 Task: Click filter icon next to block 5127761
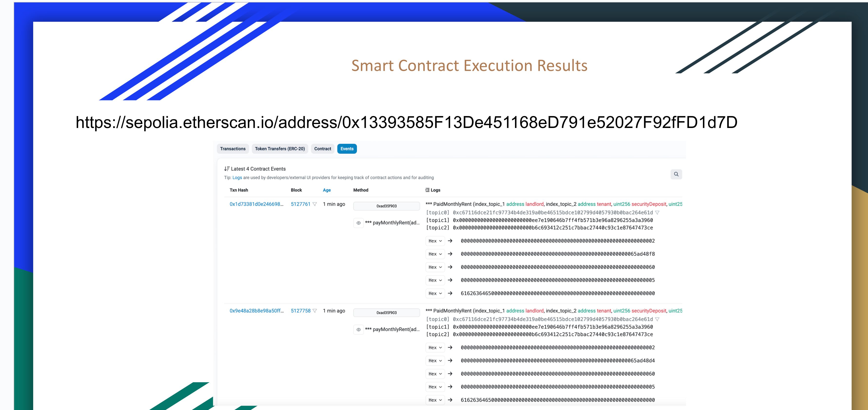tap(315, 204)
